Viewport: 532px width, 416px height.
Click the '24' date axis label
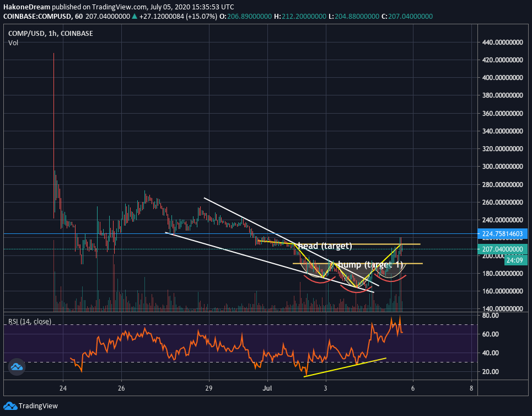63,388
